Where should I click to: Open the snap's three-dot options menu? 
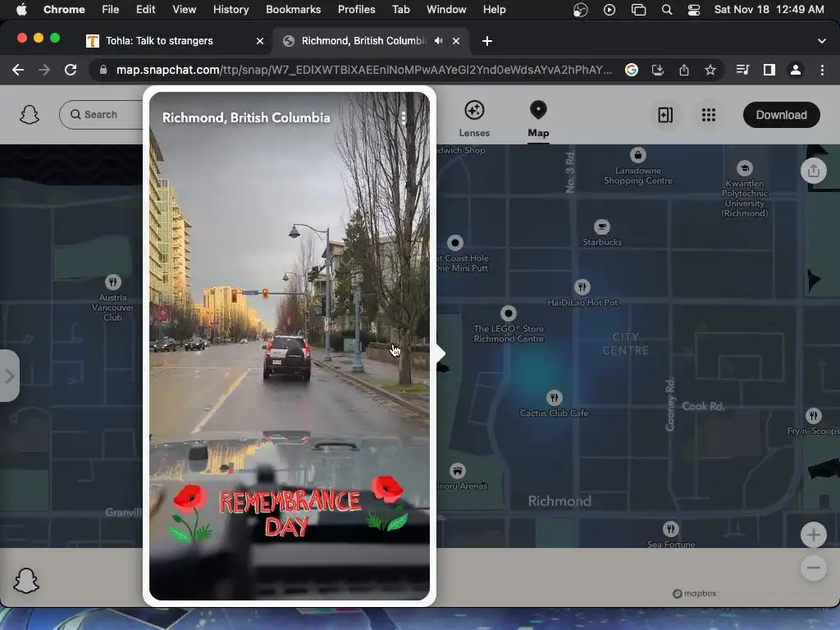tap(403, 118)
